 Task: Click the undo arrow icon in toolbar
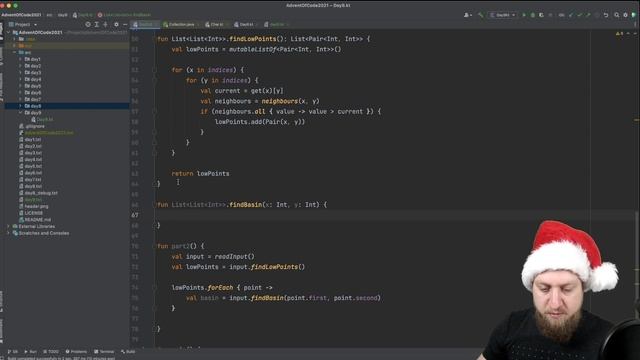606,15
